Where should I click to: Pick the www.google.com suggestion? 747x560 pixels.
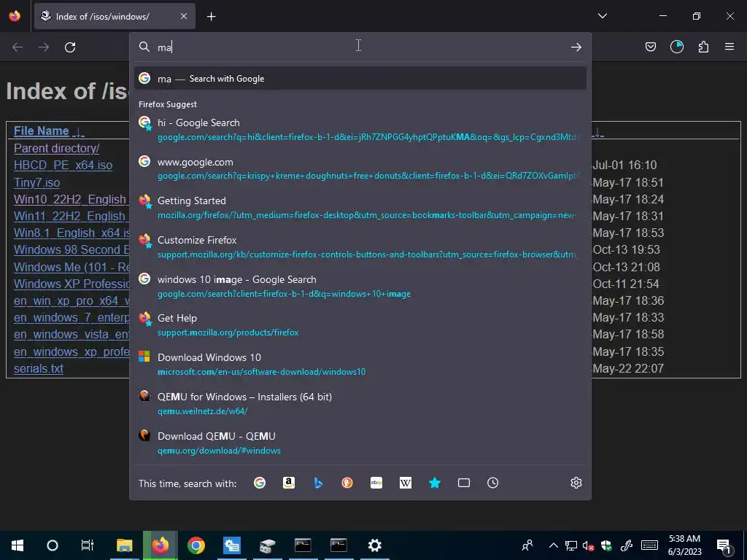click(360, 168)
